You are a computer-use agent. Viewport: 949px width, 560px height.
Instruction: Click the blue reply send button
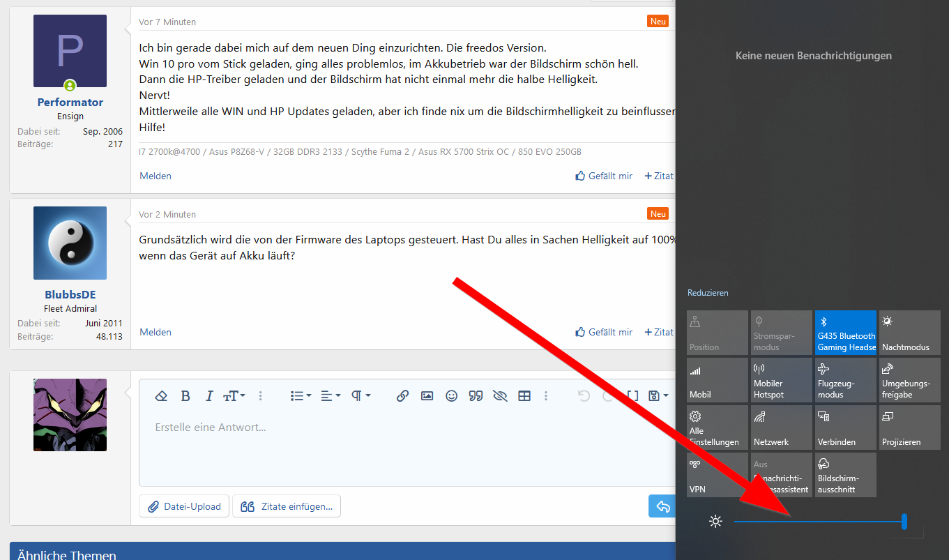pyautogui.click(x=662, y=506)
